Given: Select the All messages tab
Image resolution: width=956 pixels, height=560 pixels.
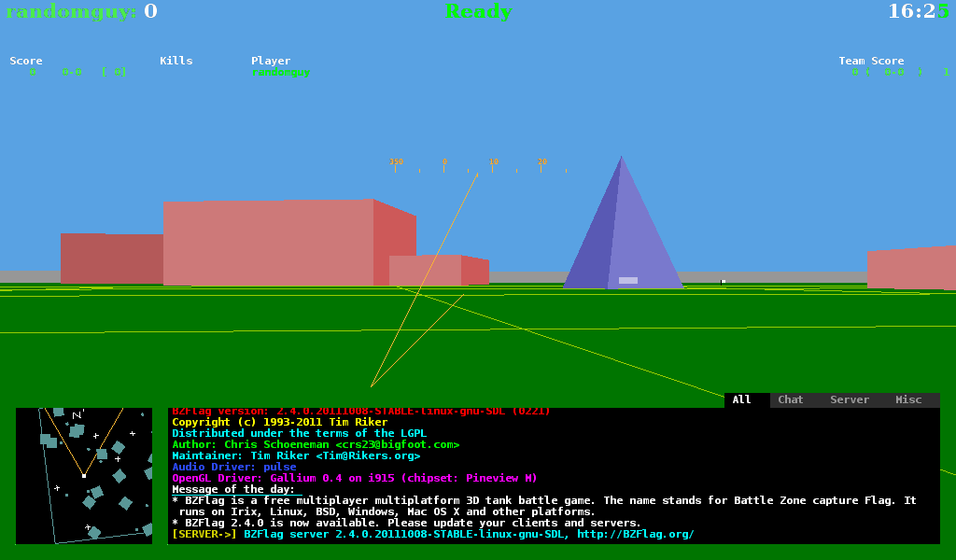Looking at the screenshot, I should [x=741, y=399].
